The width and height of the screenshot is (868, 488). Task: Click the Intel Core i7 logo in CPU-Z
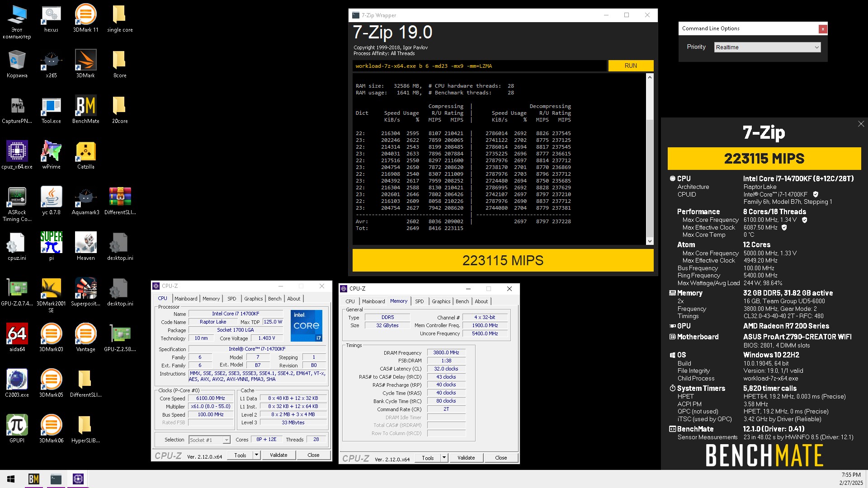click(306, 325)
